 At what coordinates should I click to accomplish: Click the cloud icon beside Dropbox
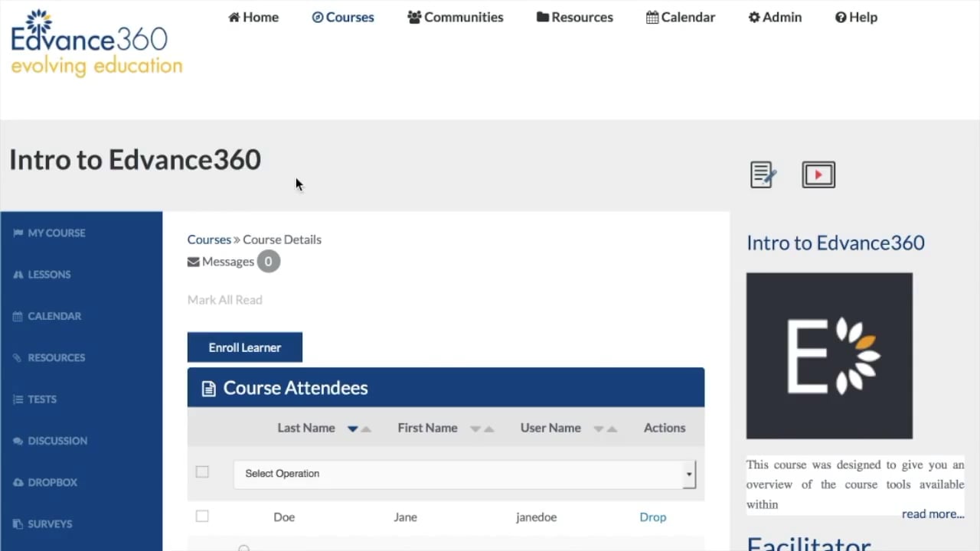(x=18, y=482)
